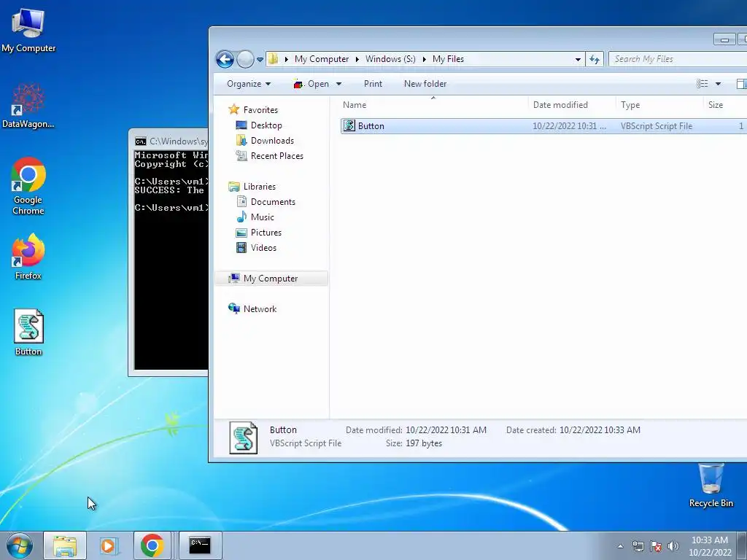This screenshot has height=560, width=747.
Task: Open Windows Media Player from taskbar
Action: pos(109,545)
